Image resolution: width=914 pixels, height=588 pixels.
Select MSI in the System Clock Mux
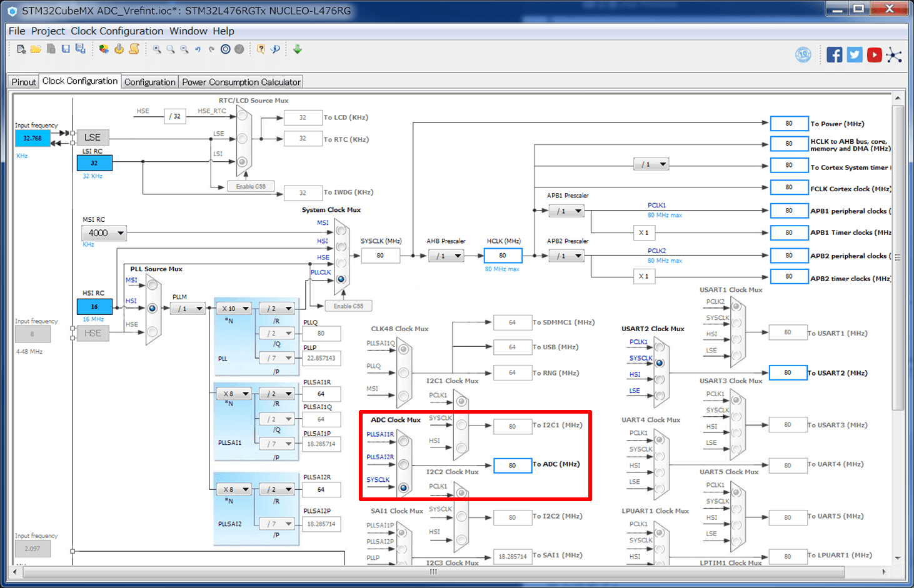(x=341, y=231)
